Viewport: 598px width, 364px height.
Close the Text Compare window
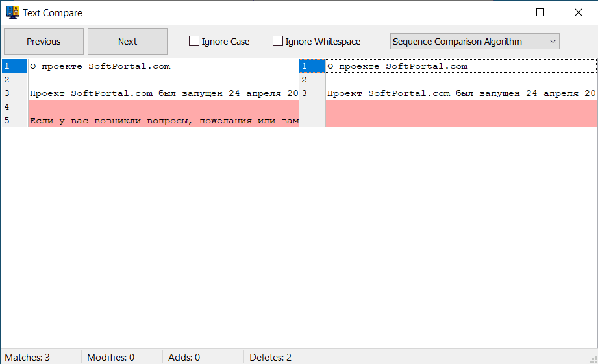point(578,12)
